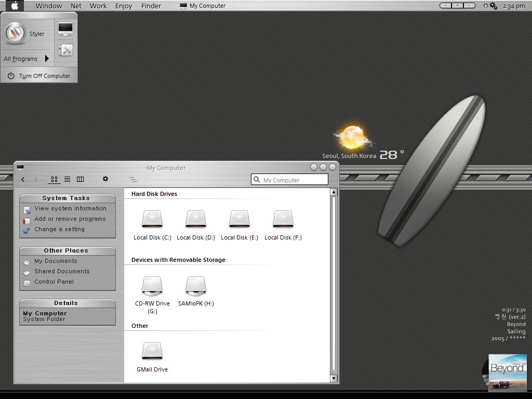Open Local Disk (F:) drive icon
Screen dimensions: 532x399
283,219
